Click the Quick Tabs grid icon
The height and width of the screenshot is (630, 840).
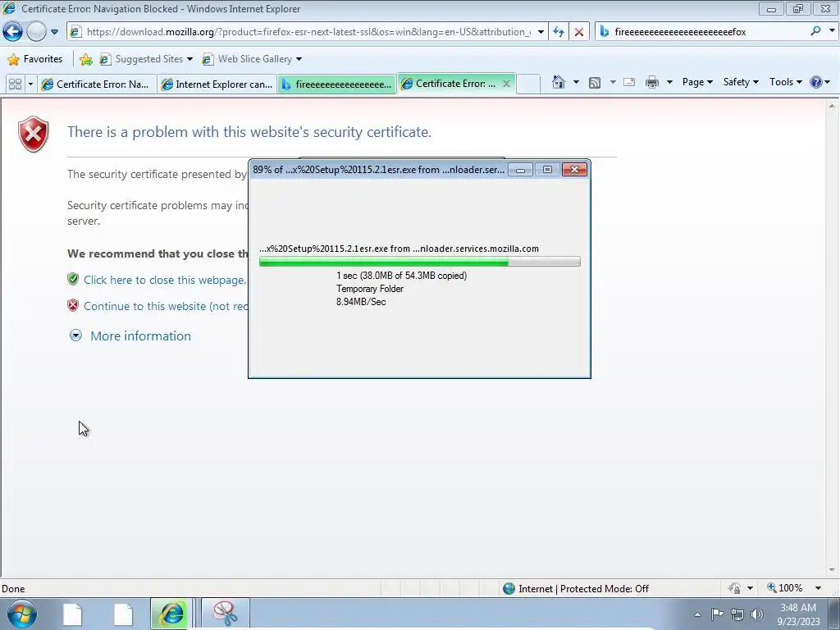pos(15,84)
